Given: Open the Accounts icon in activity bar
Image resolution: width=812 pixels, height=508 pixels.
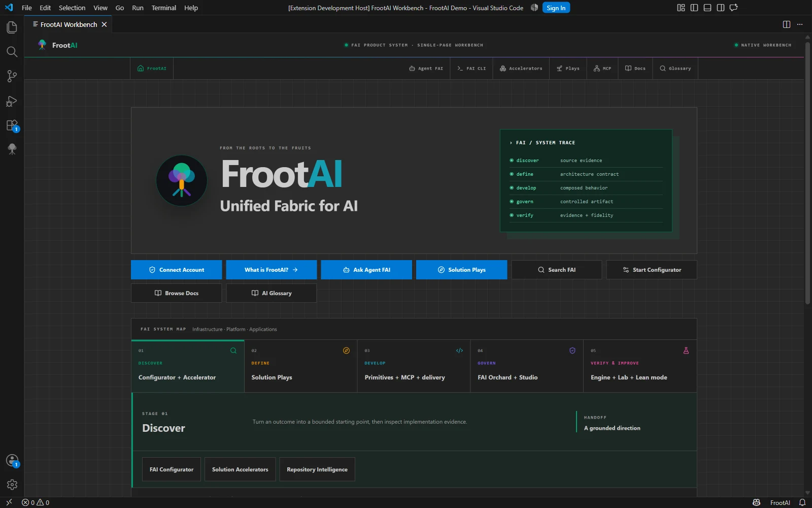Looking at the screenshot, I should pos(12,461).
